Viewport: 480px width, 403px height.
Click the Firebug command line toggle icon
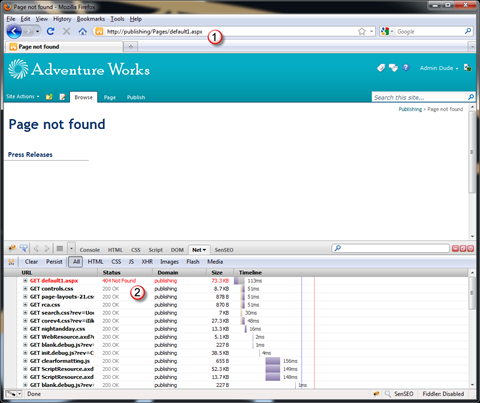pyautogui.click(x=60, y=248)
